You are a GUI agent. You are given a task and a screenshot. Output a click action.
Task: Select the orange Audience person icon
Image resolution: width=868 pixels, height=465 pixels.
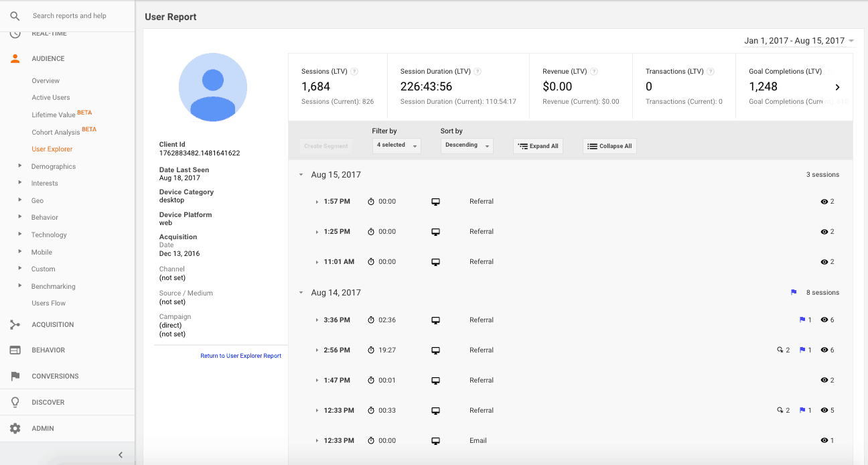click(13, 58)
